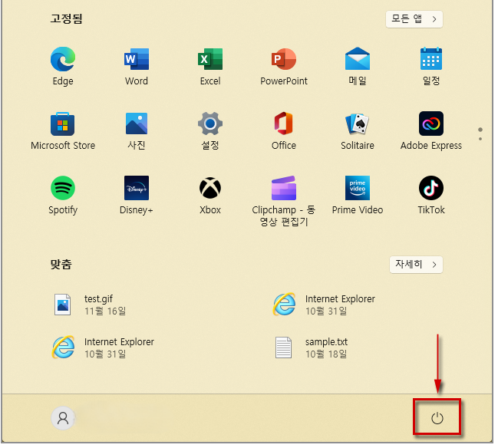The height and width of the screenshot is (448, 498).
Task: Go to next page of pinned apps
Action: (480, 139)
